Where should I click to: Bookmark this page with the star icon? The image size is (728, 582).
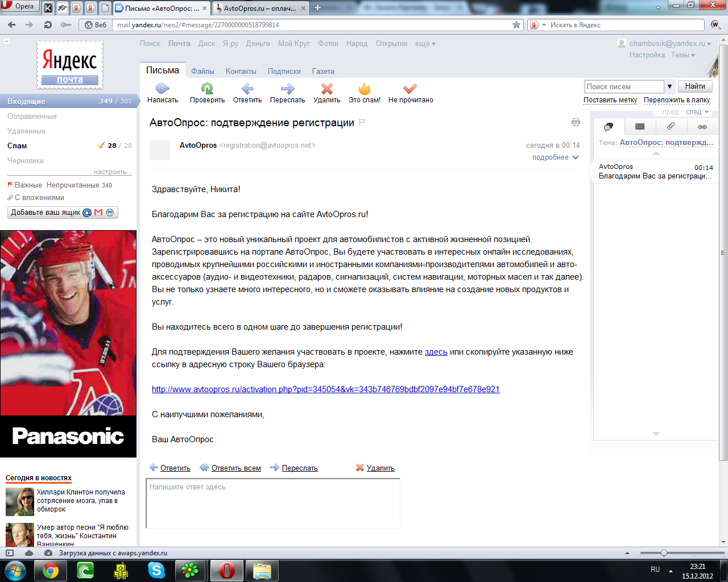(x=516, y=25)
